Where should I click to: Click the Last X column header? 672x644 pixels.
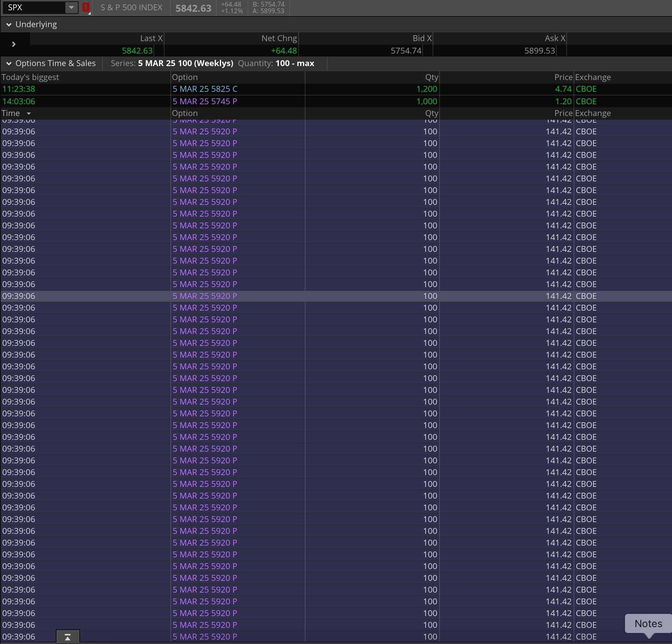pyautogui.click(x=151, y=38)
